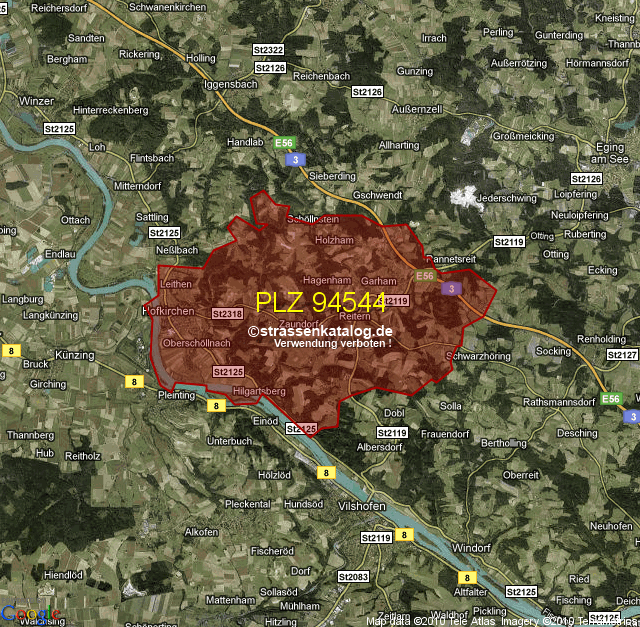640x627 pixels.
Task: Click the St2318 road shield near Hofkirchen
Action: pos(227,313)
